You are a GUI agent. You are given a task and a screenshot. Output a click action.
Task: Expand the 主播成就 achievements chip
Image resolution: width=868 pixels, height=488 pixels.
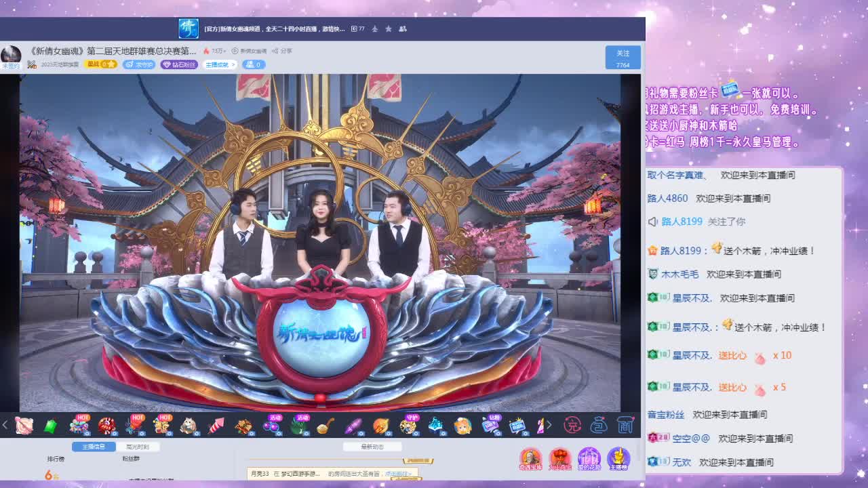(x=220, y=64)
